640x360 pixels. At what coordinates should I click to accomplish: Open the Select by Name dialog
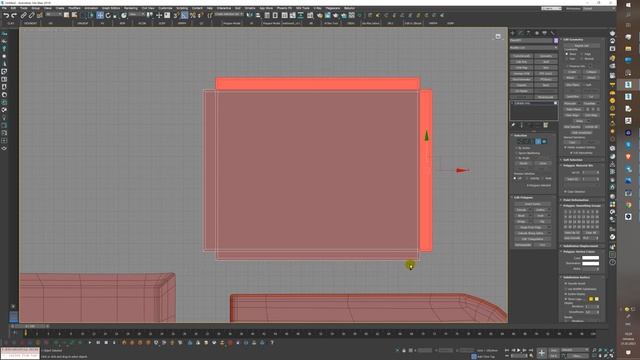[75, 16]
